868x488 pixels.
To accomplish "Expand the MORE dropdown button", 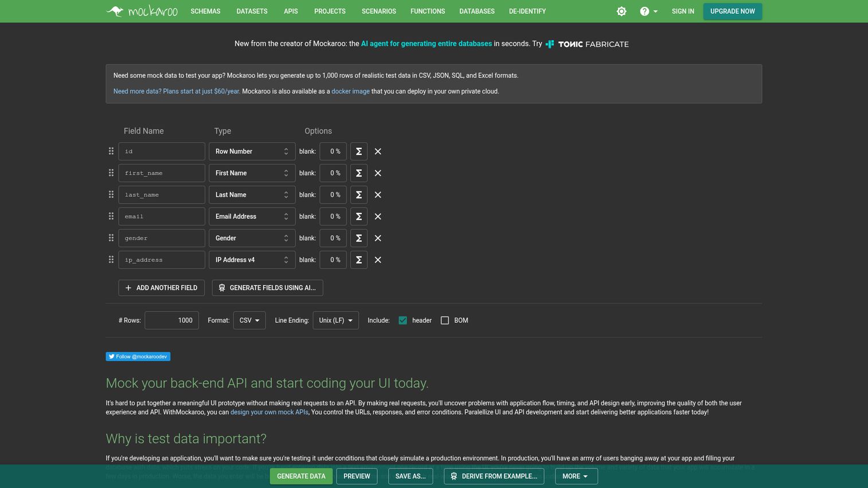I will point(576,477).
